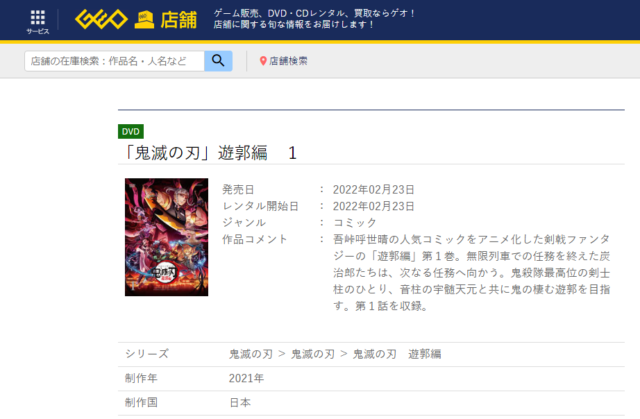Image resolution: width=640 pixels, height=419 pixels.
Task: Click the 制作国 label
Action: pyautogui.click(x=141, y=402)
